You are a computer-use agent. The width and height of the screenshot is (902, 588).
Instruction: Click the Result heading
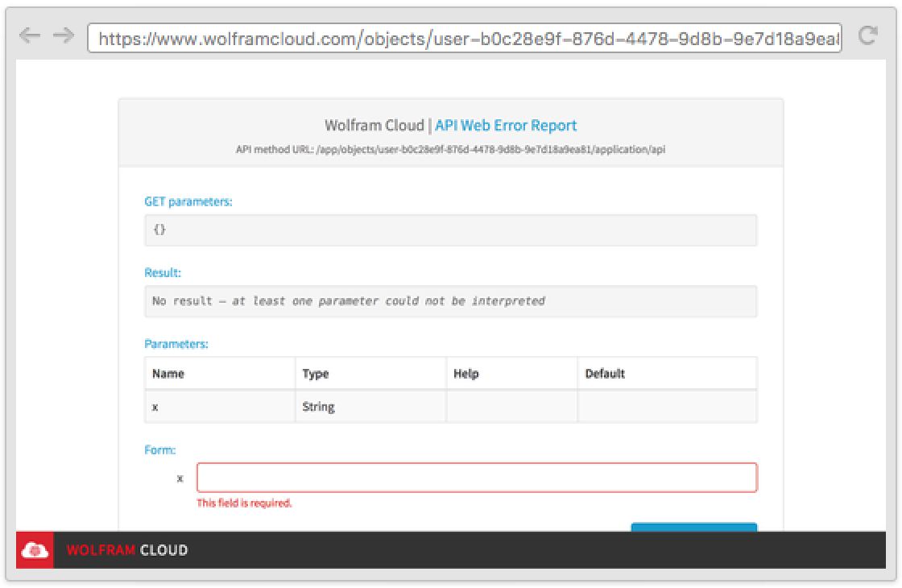(x=163, y=273)
